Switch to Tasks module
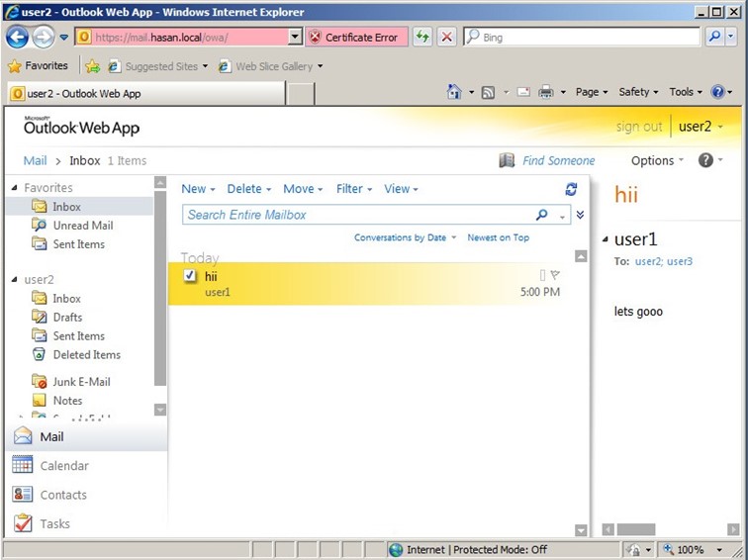The image size is (748, 560). click(86, 523)
